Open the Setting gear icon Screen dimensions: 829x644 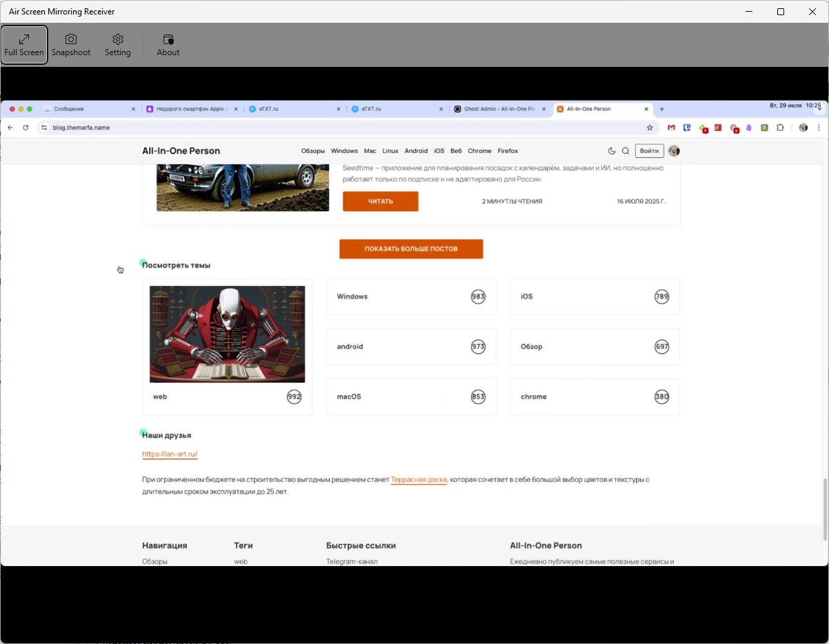pos(118,45)
